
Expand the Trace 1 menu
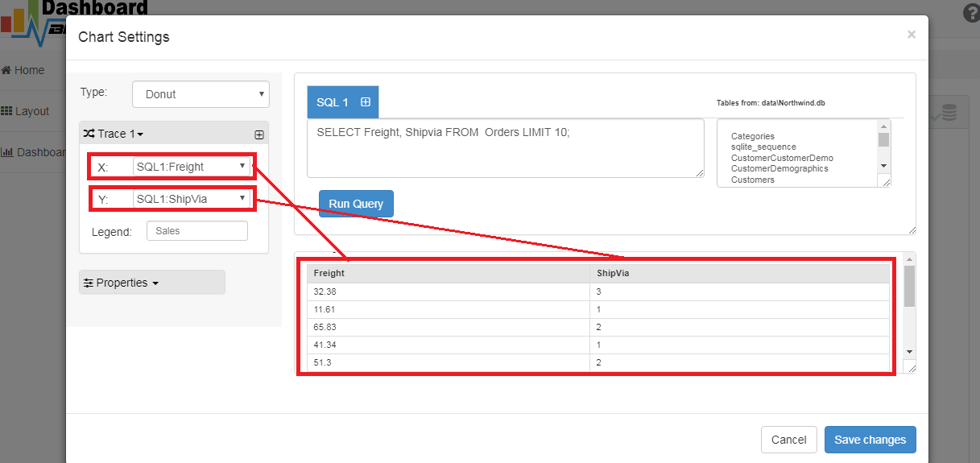114,134
